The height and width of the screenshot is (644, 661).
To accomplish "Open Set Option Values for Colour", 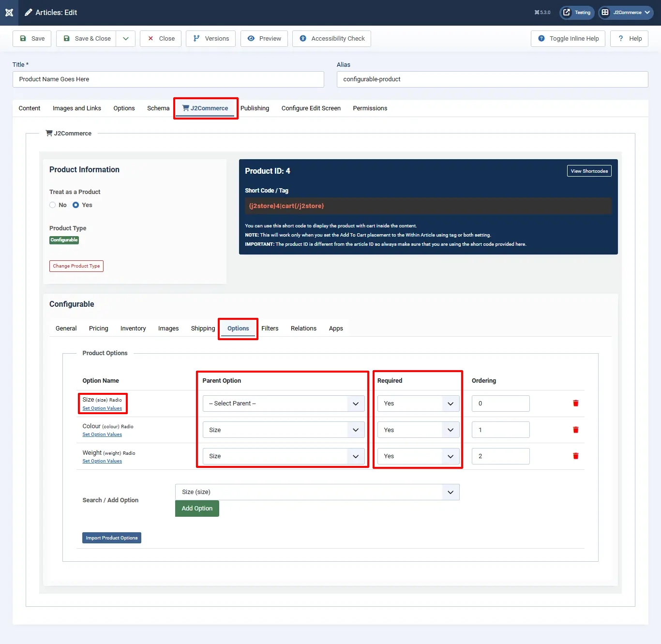I will (102, 434).
